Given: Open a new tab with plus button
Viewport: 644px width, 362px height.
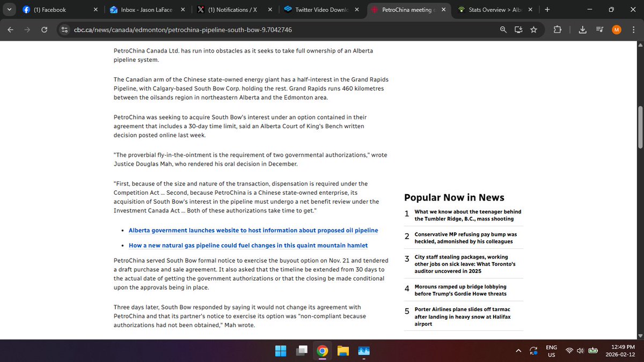Looking at the screenshot, I should click(547, 10).
